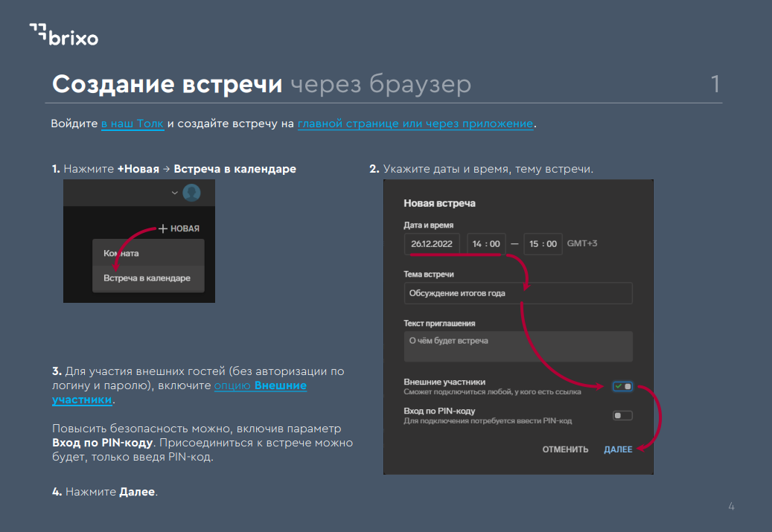Click the Тема встречи input field

(x=517, y=293)
